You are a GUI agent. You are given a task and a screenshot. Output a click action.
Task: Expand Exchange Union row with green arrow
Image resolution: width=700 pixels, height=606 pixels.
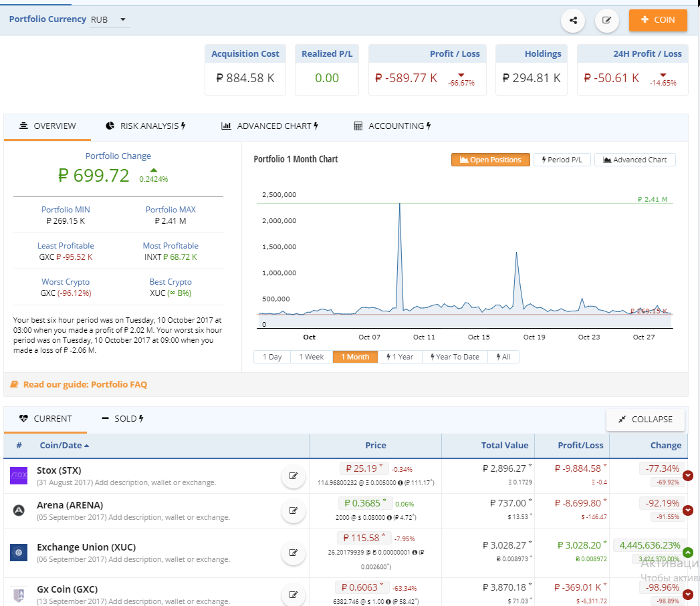pos(688,553)
